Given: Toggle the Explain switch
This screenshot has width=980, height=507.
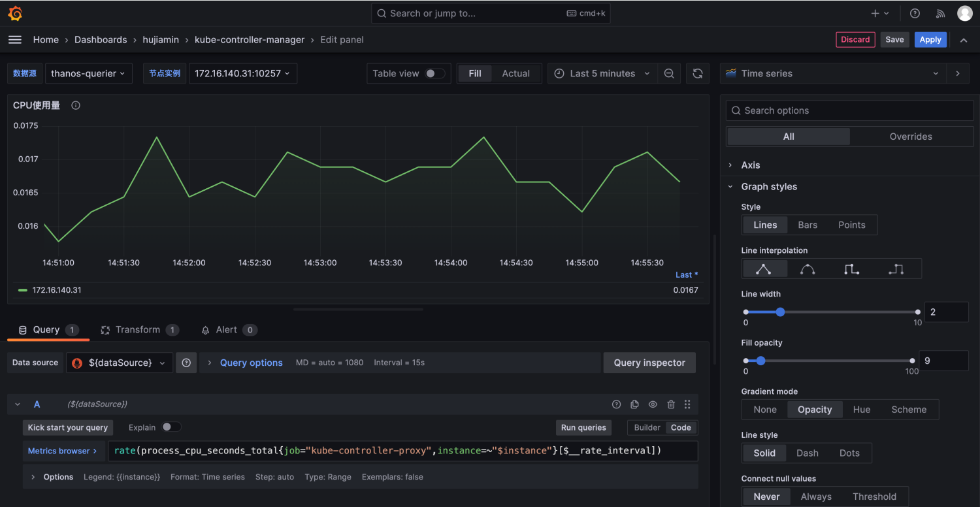Looking at the screenshot, I should coord(171,427).
